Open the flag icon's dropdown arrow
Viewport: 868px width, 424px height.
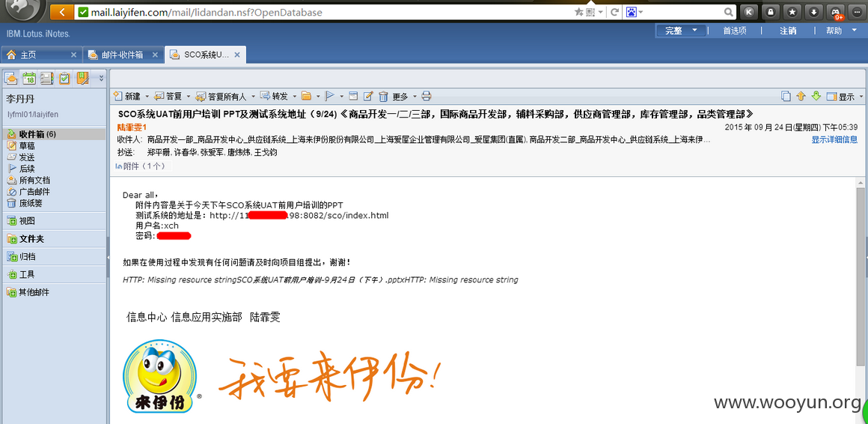(x=341, y=97)
